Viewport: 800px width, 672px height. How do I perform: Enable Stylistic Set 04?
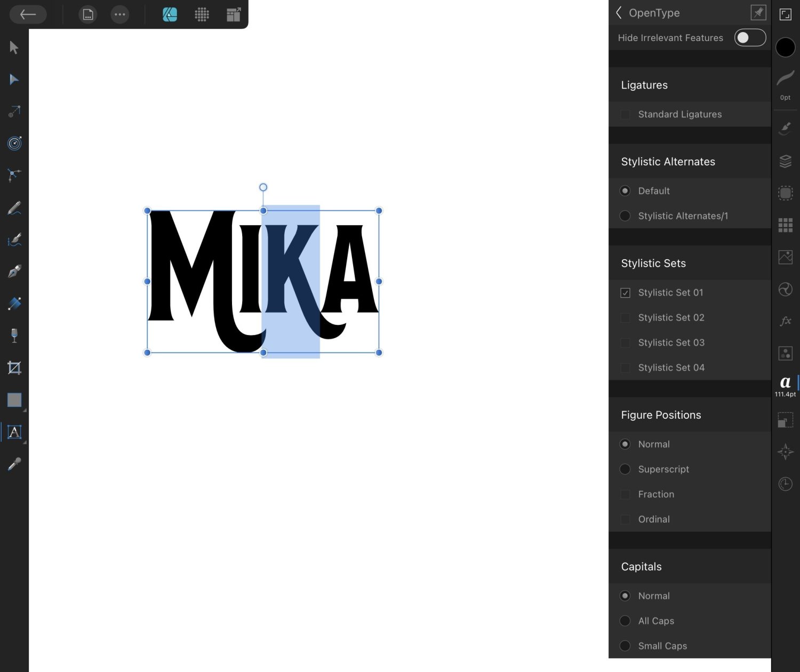(625, 368)
